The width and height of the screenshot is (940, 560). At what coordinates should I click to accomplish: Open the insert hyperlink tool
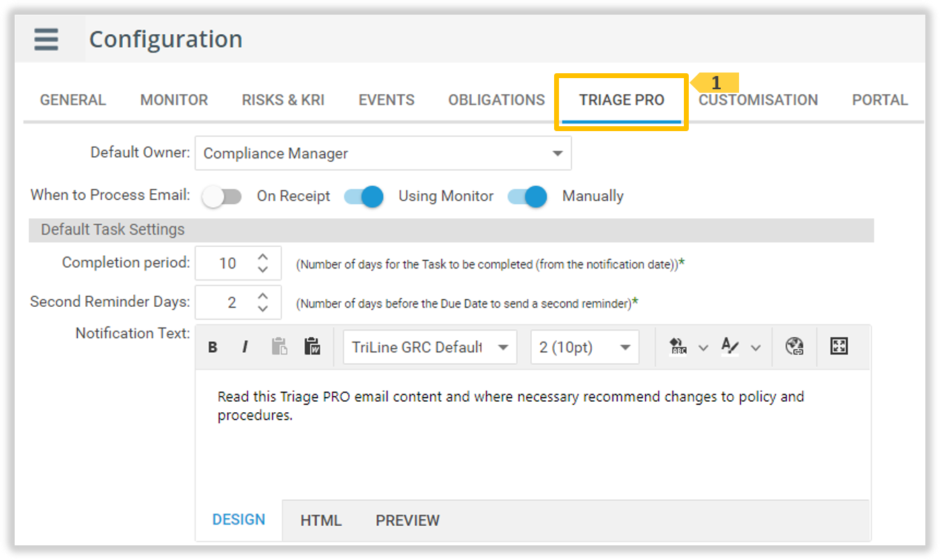(794, 347)
